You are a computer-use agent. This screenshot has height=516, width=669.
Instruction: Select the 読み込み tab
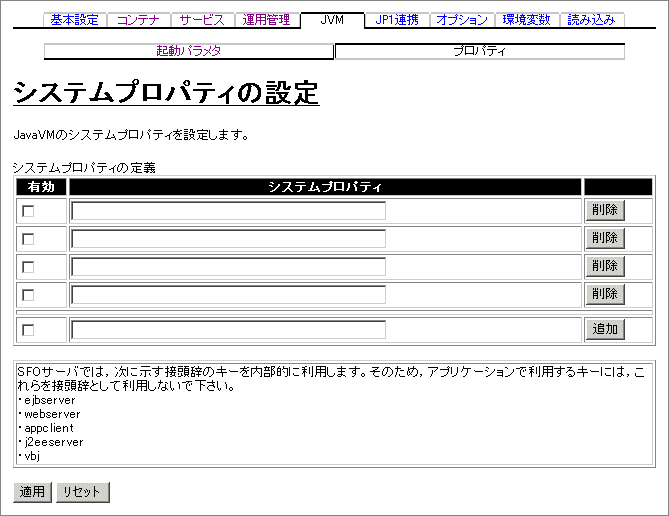[x=591, y=20]
